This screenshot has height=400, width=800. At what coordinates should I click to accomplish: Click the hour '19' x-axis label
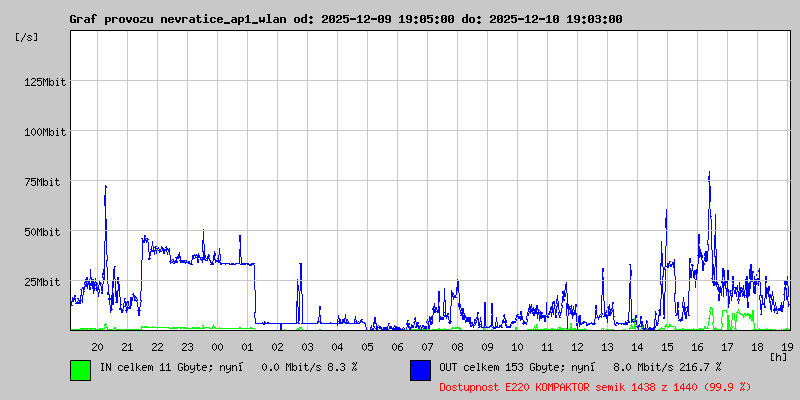click(x=787, y=347)
